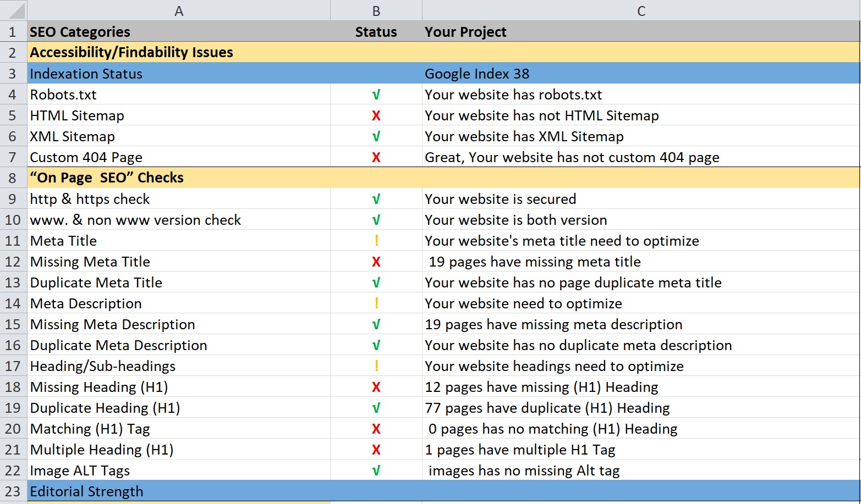Screen dimensions: 861x504
Task: Click the "Duplicate Meta Description" cell
Action: tap(119, 345)
